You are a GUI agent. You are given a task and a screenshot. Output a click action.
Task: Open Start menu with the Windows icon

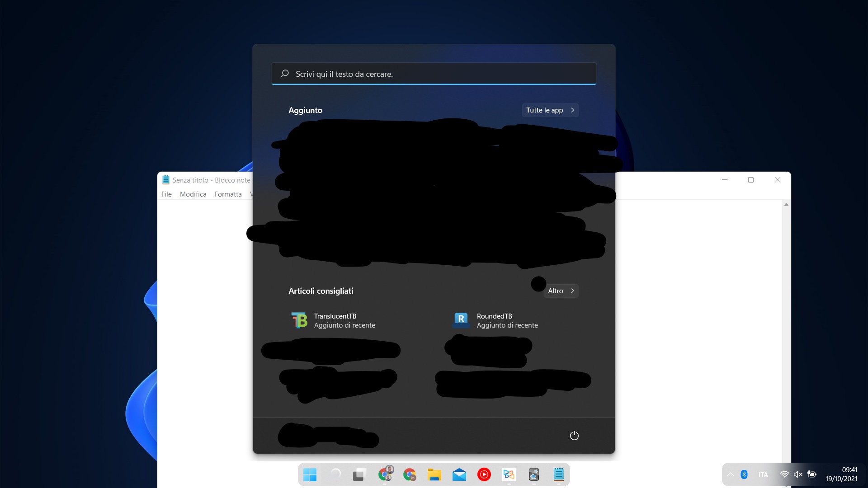[x=310, y=474]
